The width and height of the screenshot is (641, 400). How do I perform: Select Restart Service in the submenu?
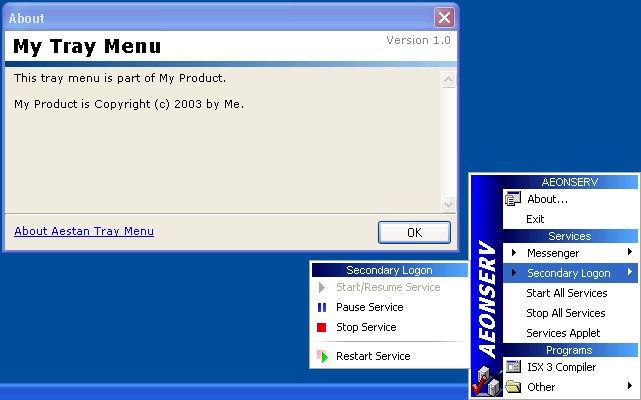(390, 356)
